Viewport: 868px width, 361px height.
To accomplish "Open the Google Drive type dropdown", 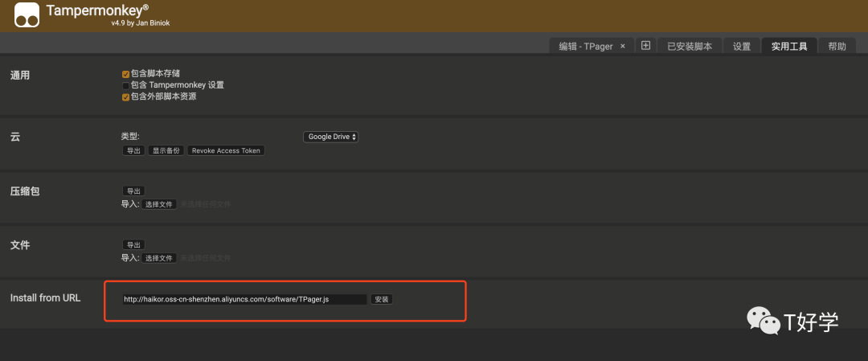I will [330, 137].
